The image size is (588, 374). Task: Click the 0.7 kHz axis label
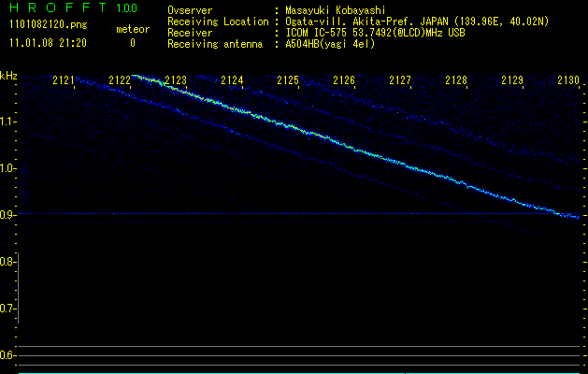click(x=7, y=309)
